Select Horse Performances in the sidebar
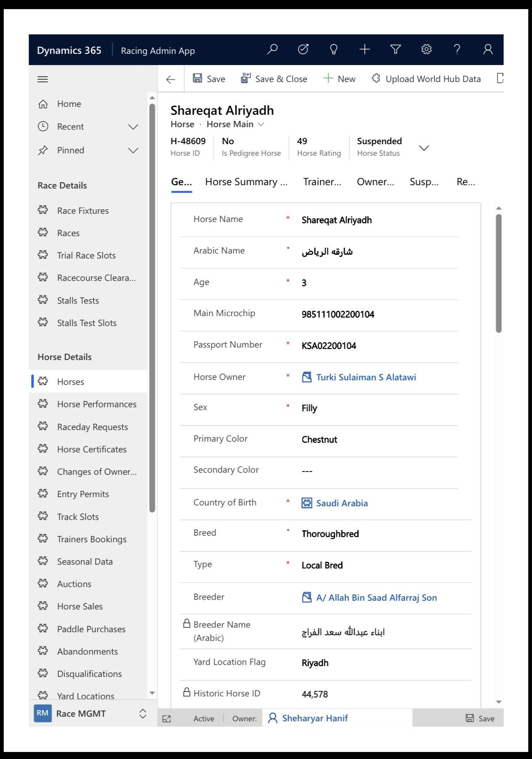532x759 pixels. (97, 404)
